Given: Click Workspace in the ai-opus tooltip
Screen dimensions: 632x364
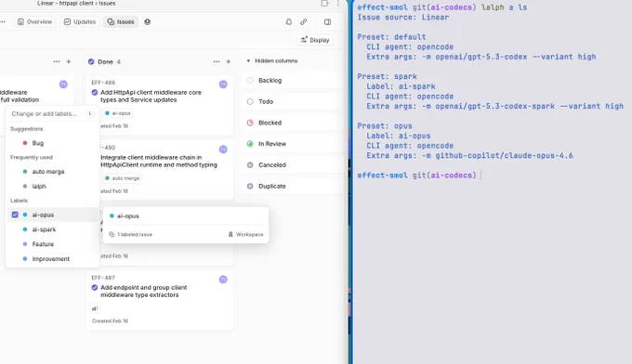Looking at the screenshot, I should pyautogui.click(x=245, y=234).
